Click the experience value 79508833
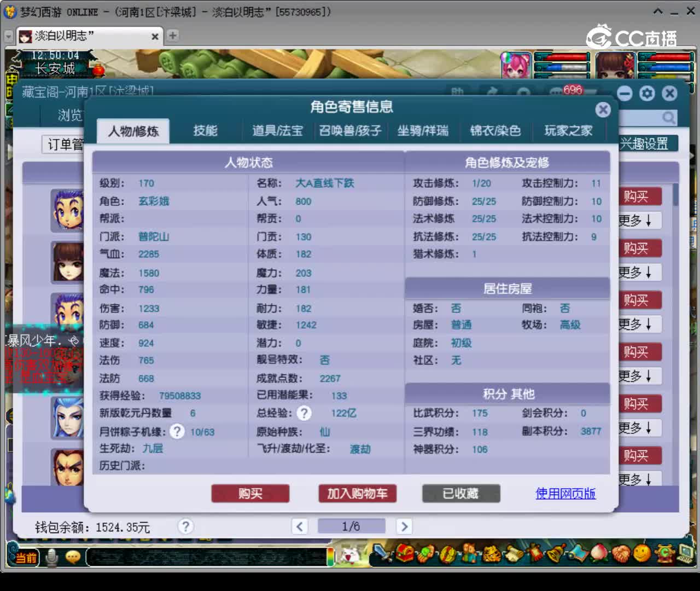 [x=180, y=396]
